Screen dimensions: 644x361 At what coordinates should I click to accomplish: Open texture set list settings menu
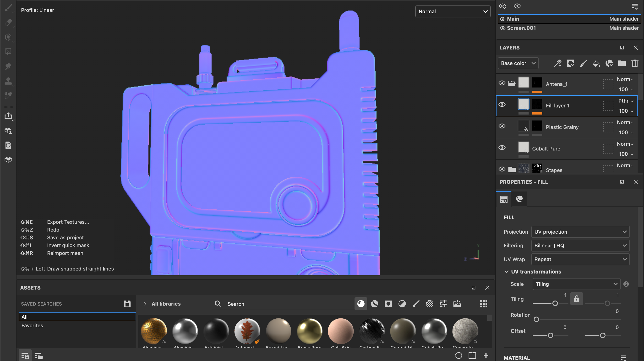click(x=635, y=6)
